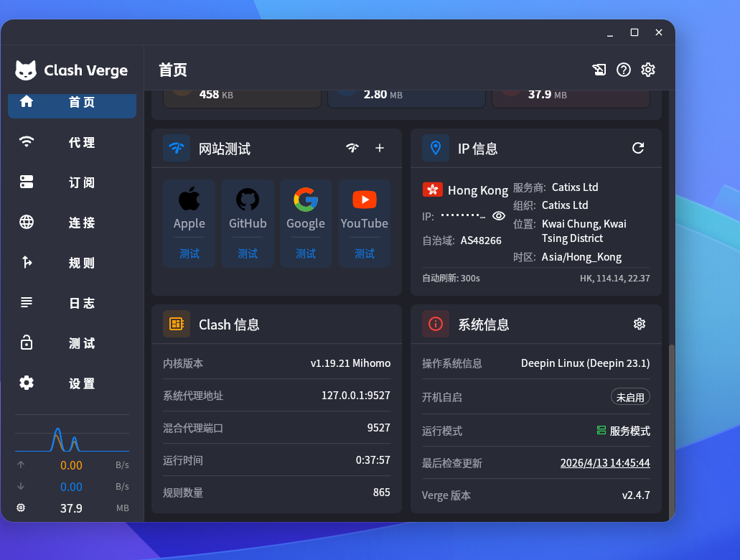Click the Hong Kong flag icon
The image size is (740, 560).
432,190
